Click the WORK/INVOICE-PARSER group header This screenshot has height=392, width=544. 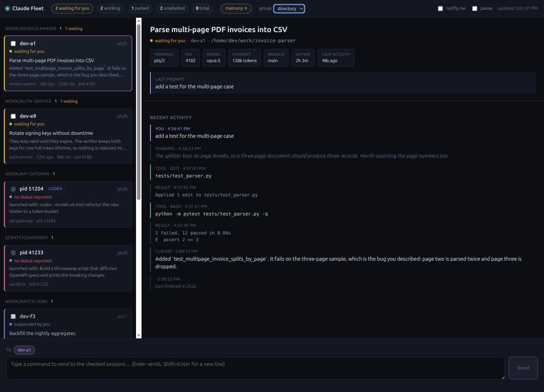click(x=30, y=29)
